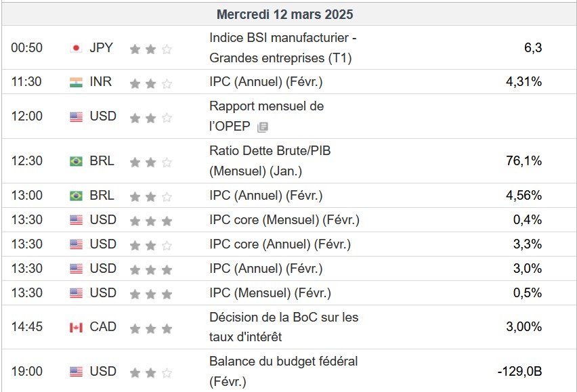Click the document icon beside Rapport mensuel de l'OPEP

pos(263,127)
